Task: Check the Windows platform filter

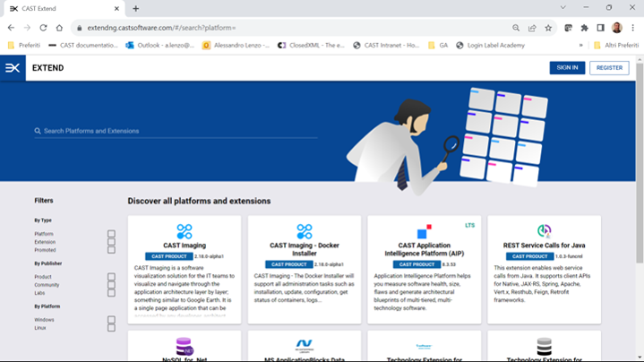Action: pos(111,320)
